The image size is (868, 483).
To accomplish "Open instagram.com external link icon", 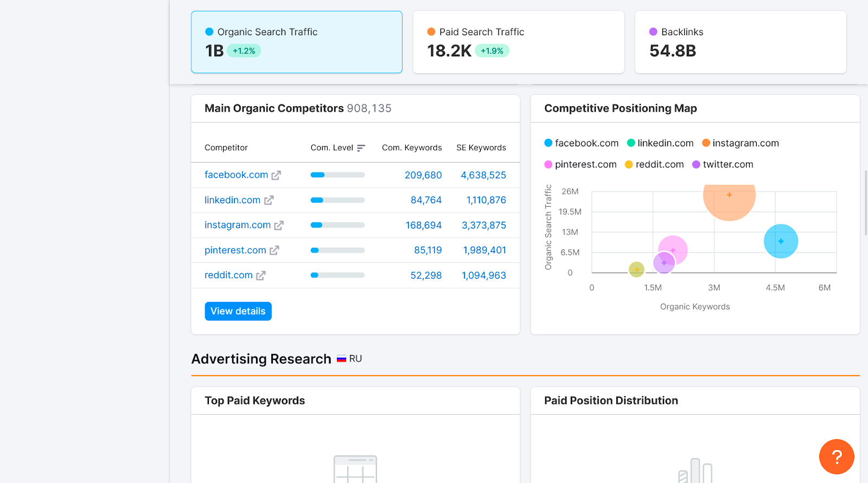I will click(x=279, y=225).
